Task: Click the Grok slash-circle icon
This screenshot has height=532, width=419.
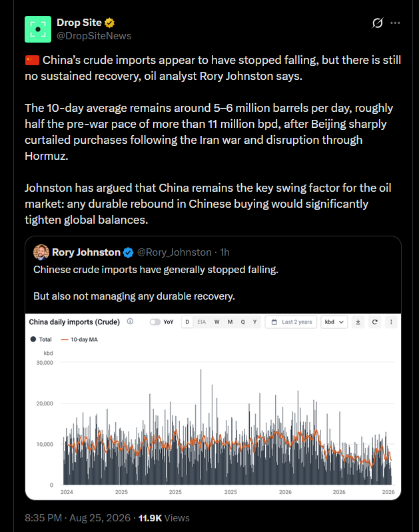Action: tap(377, 23)
